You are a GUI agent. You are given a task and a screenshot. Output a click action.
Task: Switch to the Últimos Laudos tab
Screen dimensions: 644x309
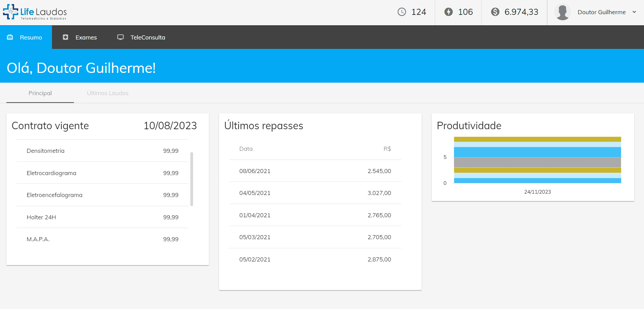point(108,93)
